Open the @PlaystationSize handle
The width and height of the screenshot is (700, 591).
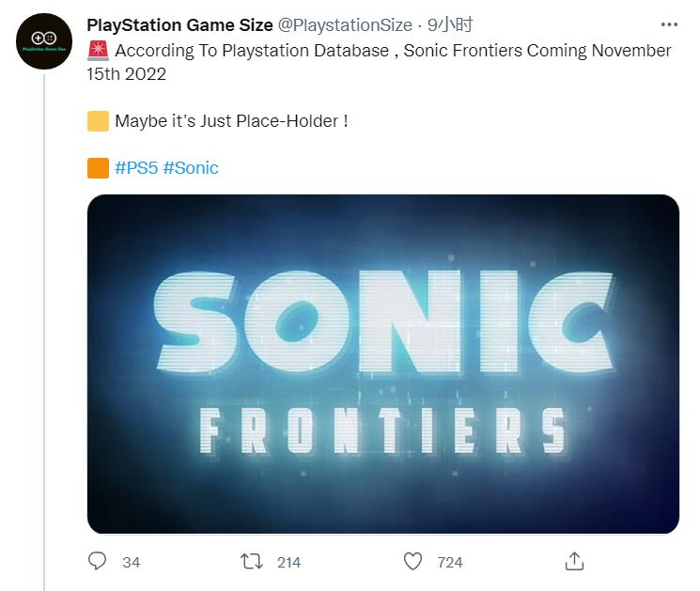[345, 24]
